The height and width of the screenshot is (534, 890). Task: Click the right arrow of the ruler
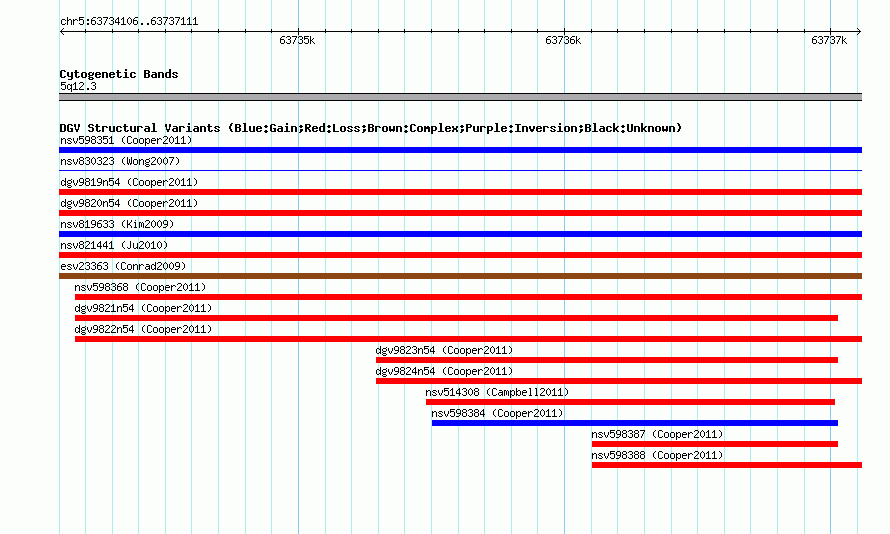click(859, 31)
